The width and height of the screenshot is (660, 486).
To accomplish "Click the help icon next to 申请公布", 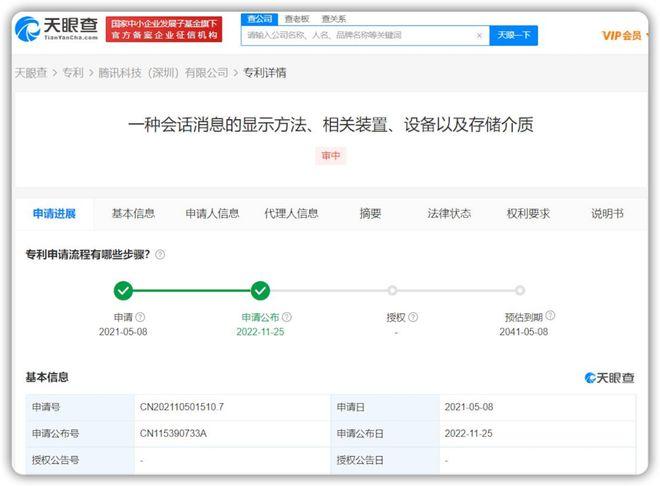I will point(287,317).
